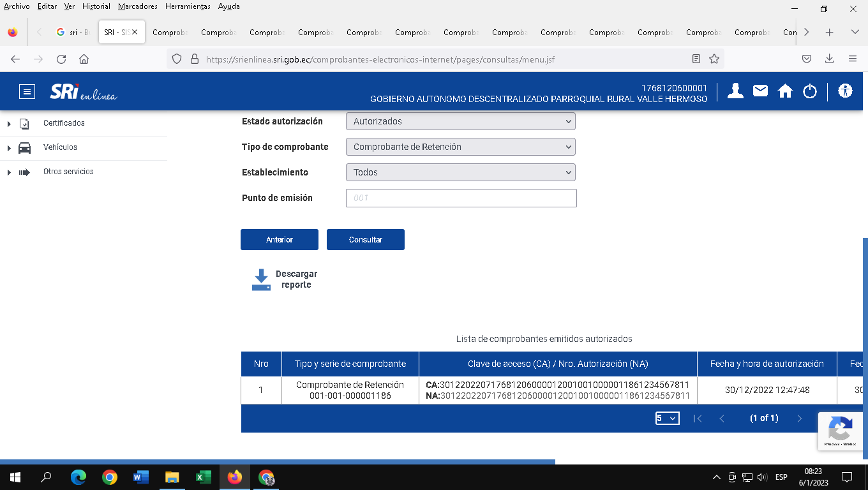868x490 pixels.
Task: Go to SRI home via house icon
Action: 785,91
